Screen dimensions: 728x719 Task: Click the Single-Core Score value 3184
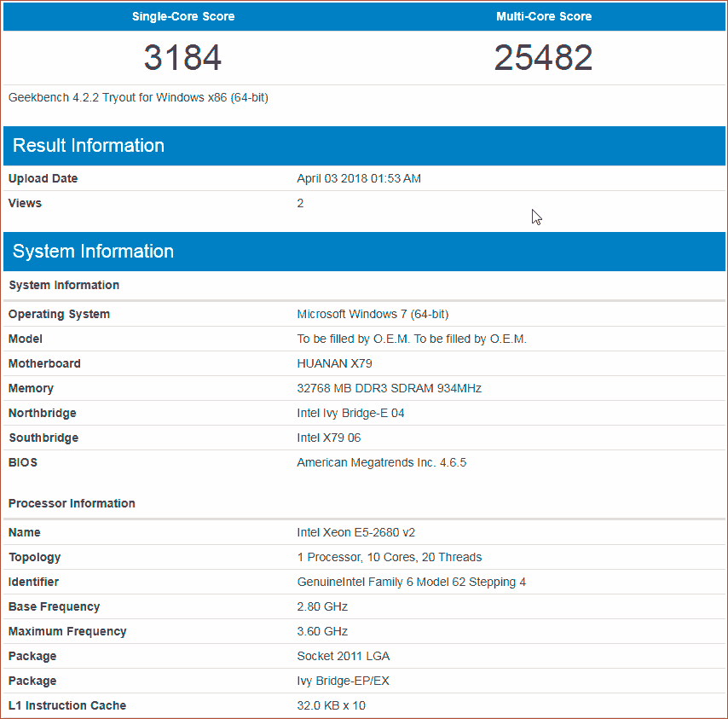[182, 58]
